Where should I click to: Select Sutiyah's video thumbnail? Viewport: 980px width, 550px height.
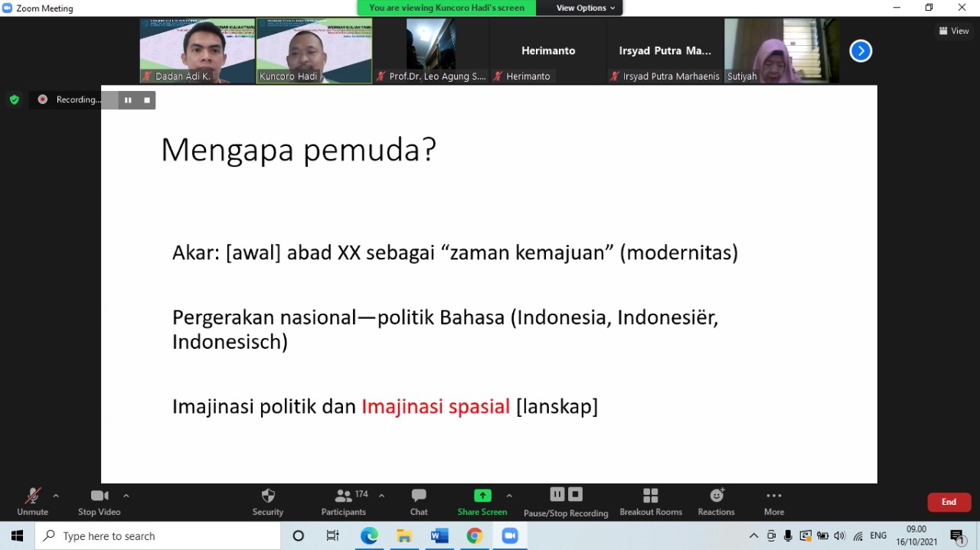click(781, 50)
